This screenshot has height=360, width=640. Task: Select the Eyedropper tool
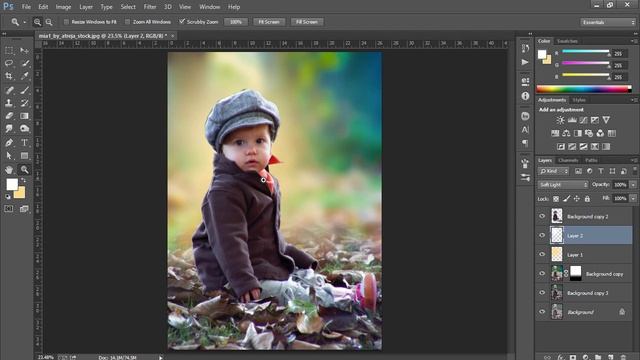click(24, 76)
